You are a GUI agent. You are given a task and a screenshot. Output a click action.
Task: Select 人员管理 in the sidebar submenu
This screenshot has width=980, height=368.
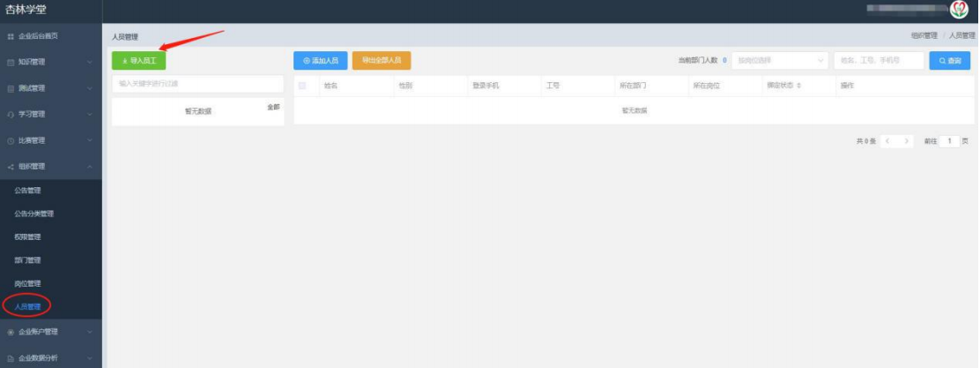pyautogui.click(x=27, y=307)
